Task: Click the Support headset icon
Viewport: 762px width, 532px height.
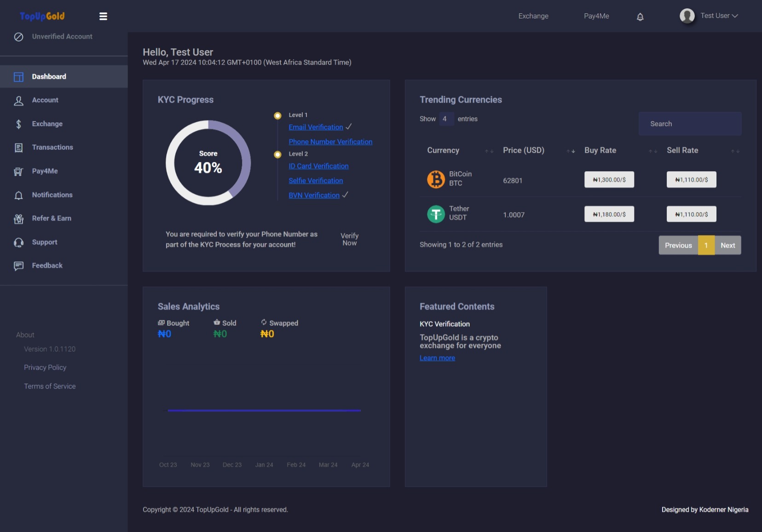Action: (18, 243)
